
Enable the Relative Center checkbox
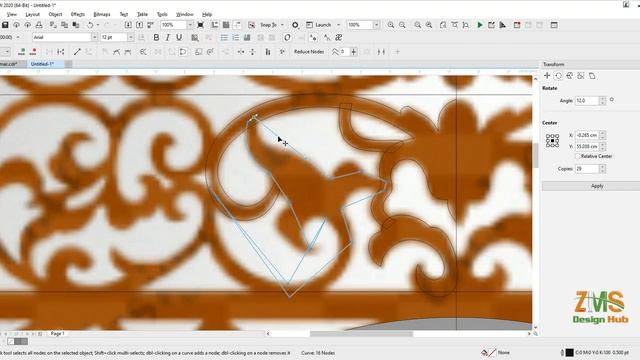tap(577, 156)
